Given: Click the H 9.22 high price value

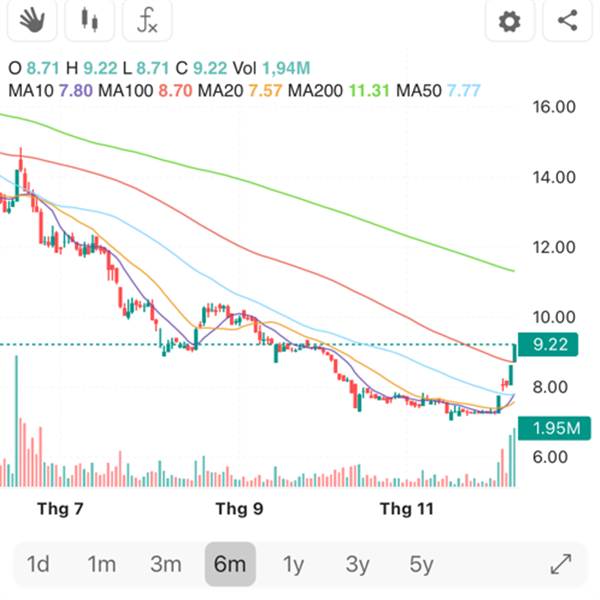Looking at the screenshot, I should (91, 68).
